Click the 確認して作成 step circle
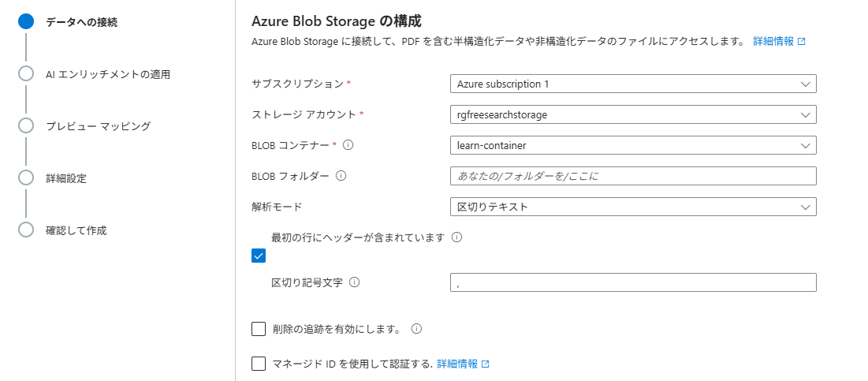Viewport: 868px width, 381px height. 26,230
